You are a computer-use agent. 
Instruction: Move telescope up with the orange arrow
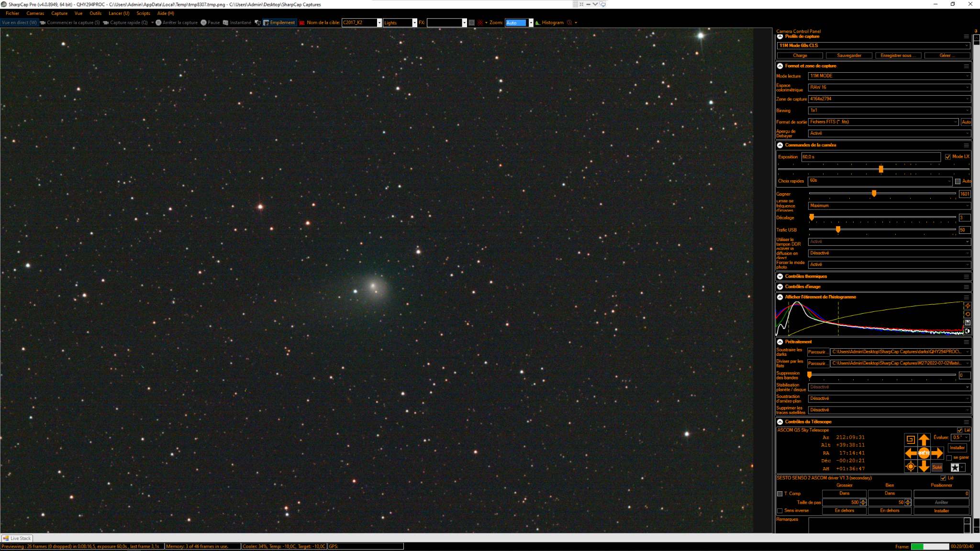point(924,440)
